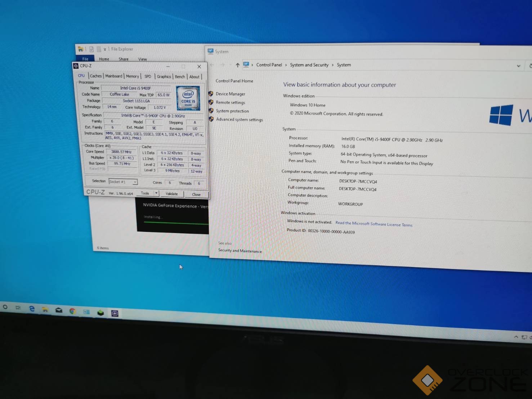Click shield icon beside Advanced system settings
532x399 pixels.
(211, 119)
